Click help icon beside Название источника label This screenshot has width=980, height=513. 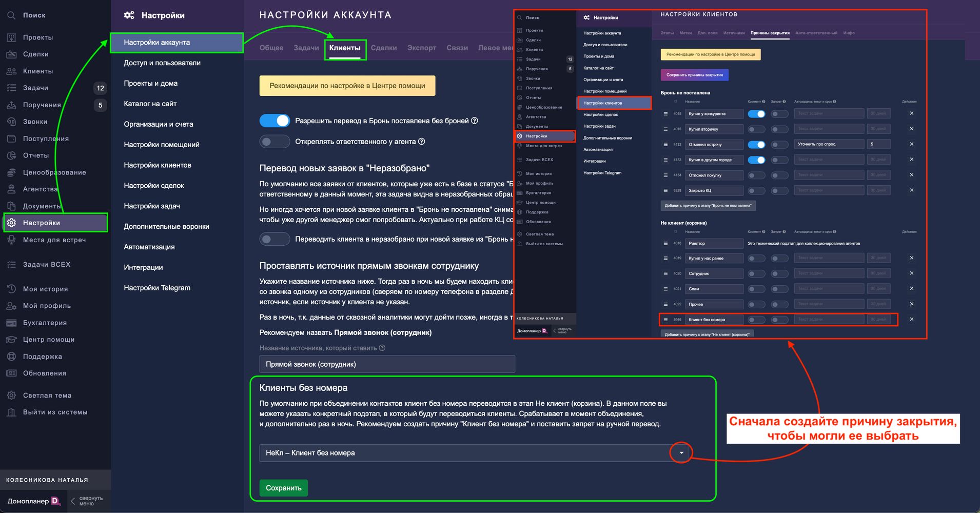click(382, 348)
